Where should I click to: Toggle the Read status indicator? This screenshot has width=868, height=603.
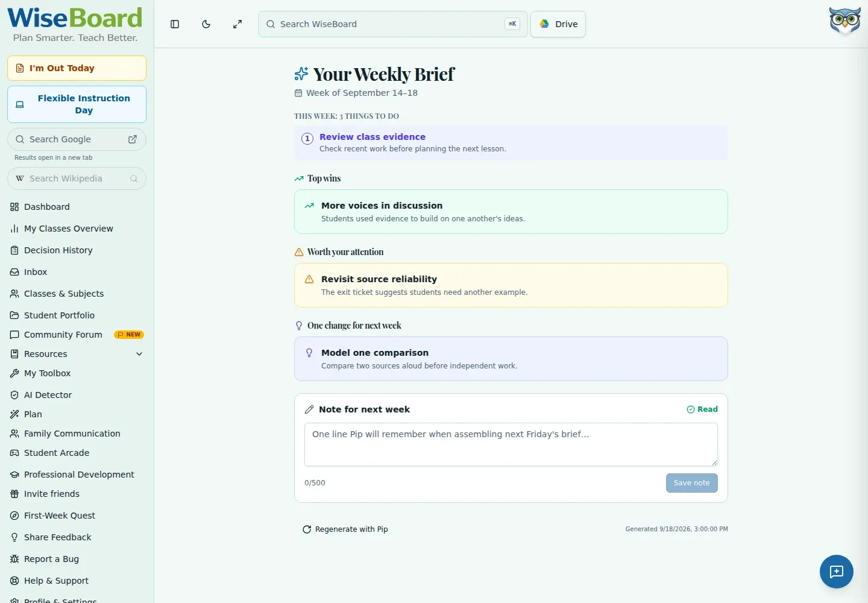[x=702, y=409]
